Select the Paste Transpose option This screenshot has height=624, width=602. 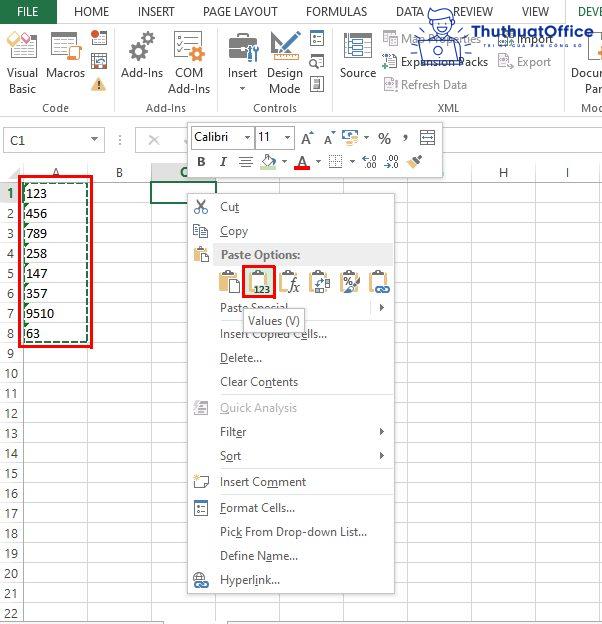coord(320,281)
